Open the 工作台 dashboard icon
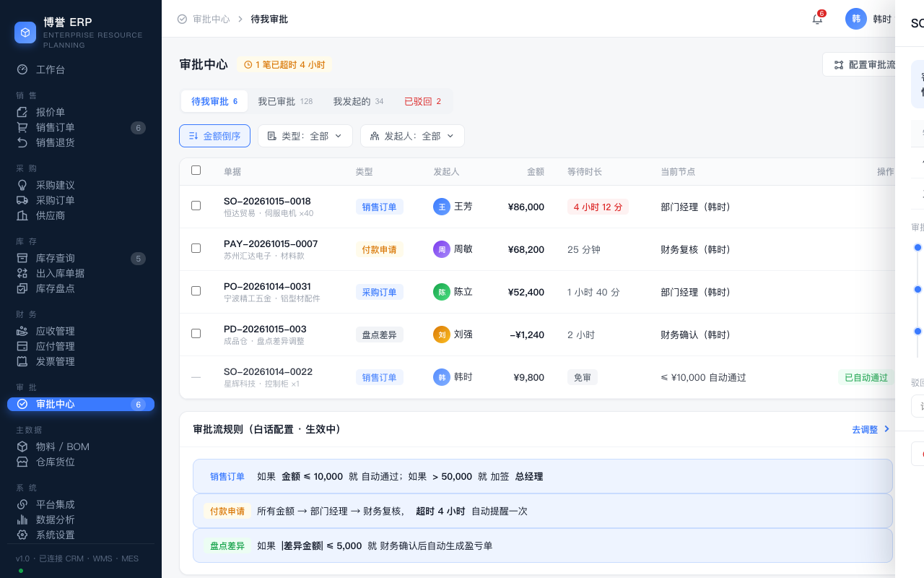This screenshot has height=578, width=924. point(22,69)
